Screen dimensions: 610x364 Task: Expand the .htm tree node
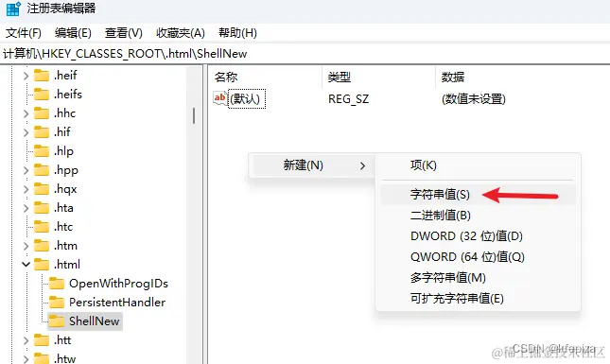(26, 246)
